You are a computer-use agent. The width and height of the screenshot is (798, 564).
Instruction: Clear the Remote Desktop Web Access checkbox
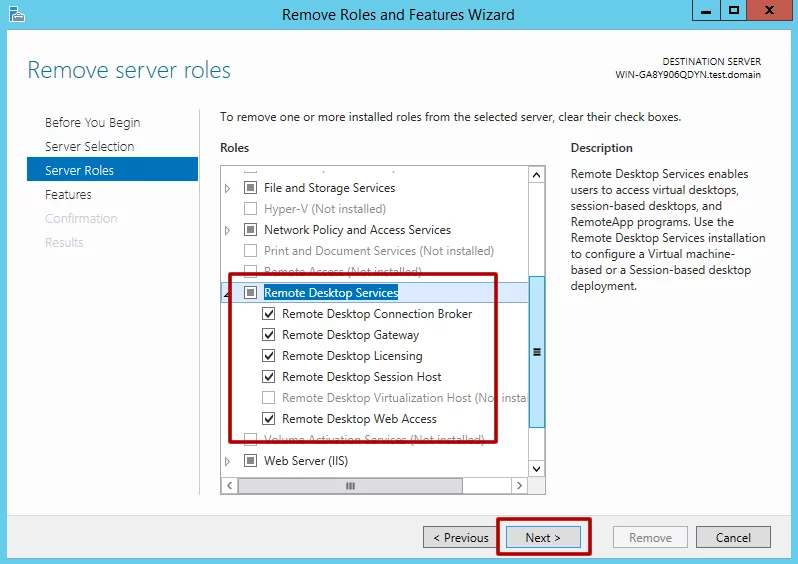coord(269,419)
